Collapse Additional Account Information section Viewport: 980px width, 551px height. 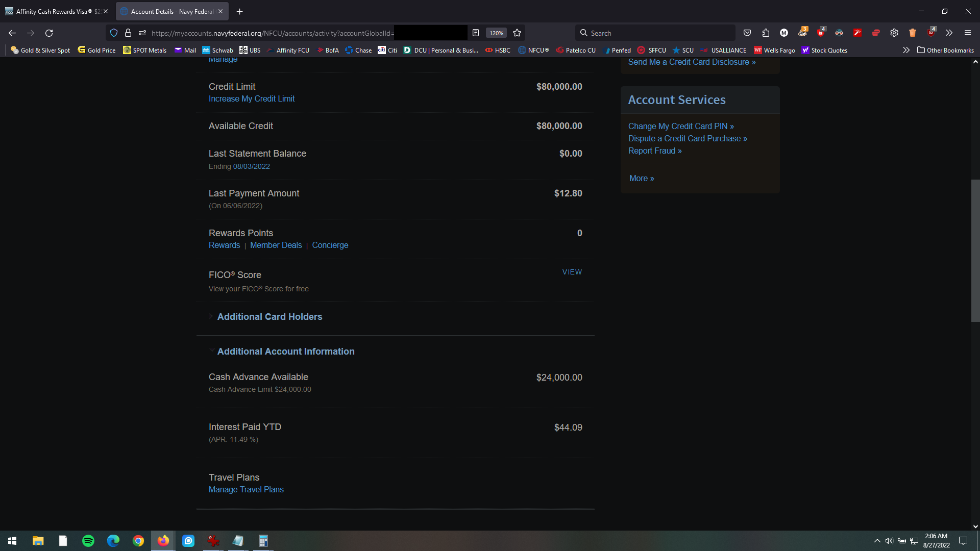[286, 352]
